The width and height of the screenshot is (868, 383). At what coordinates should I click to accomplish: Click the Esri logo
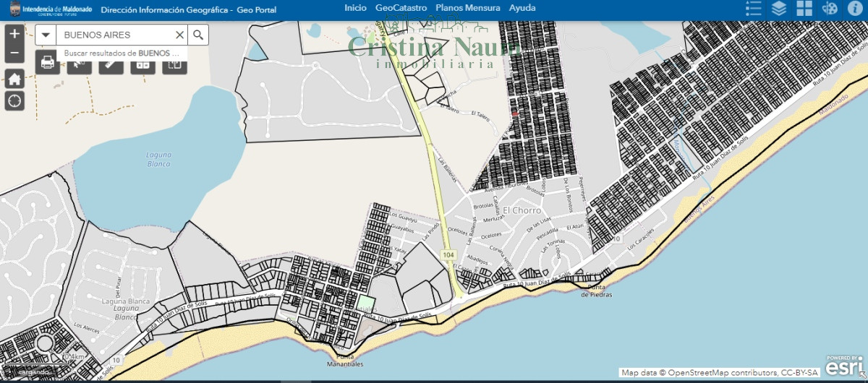[843, 366]
